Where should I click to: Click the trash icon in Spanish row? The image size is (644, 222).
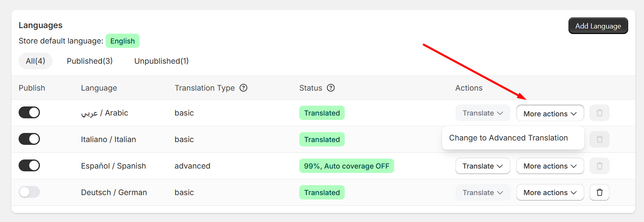pos(599,166)
